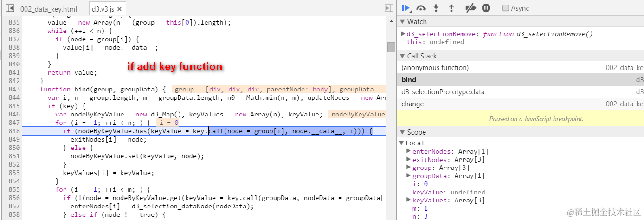Click the 'i: 0' scope variable
The height and width of the screenshot is (220, 644).
click(420, 184)
